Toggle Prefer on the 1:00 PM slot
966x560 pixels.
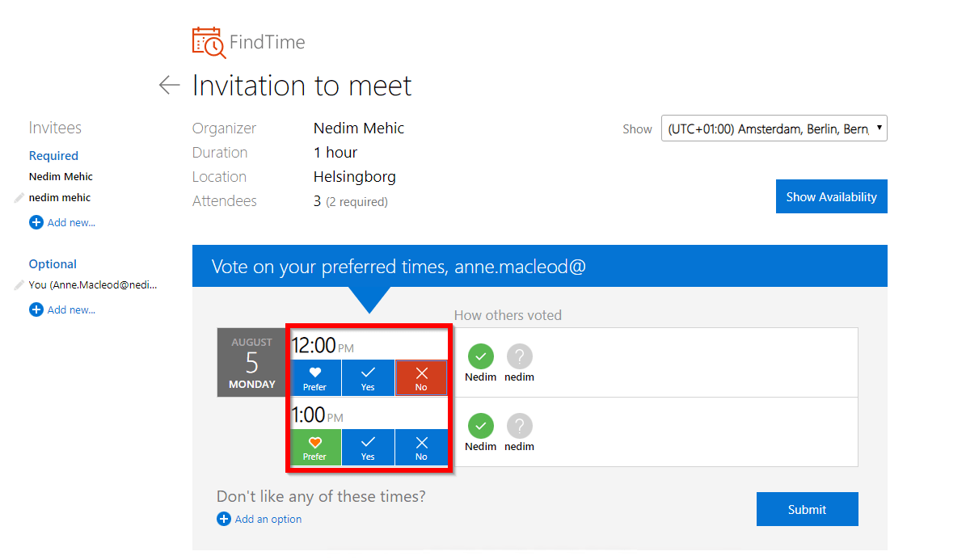pyautogui.click(x=314, y=447)
